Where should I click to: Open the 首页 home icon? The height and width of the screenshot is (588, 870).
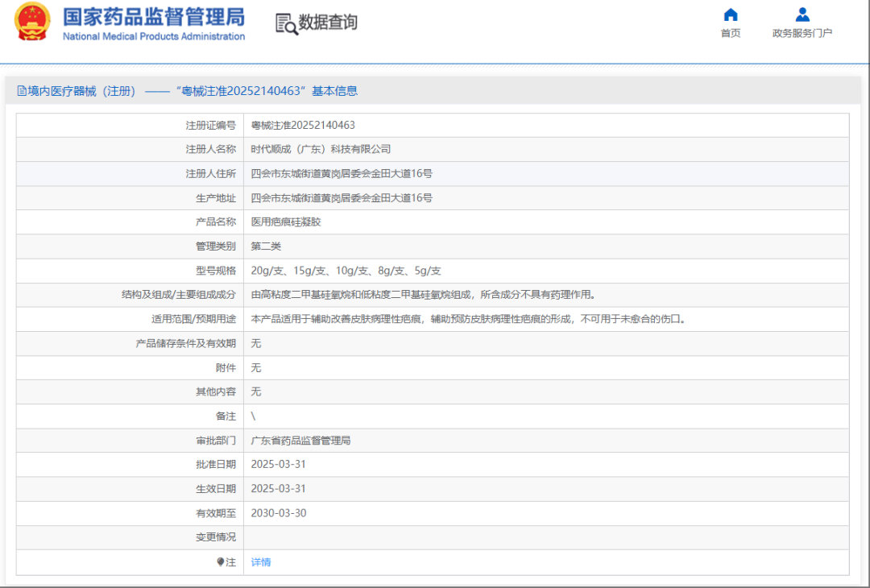click(x=731, y=14)
